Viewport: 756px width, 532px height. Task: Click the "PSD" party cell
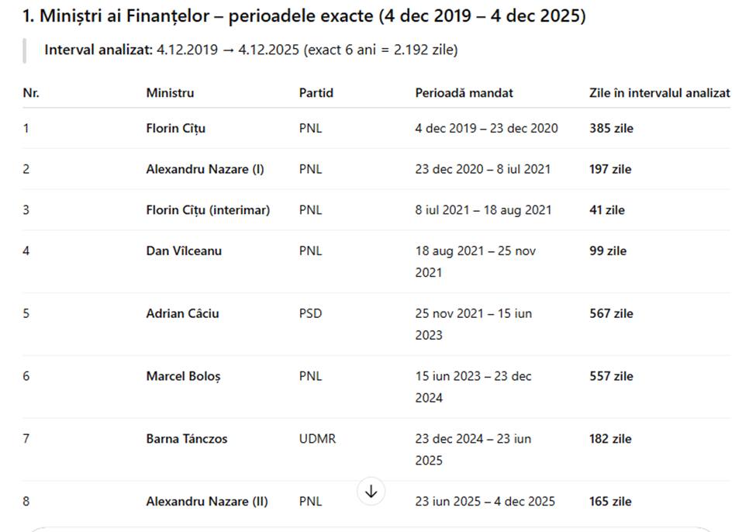coord(310,314)
